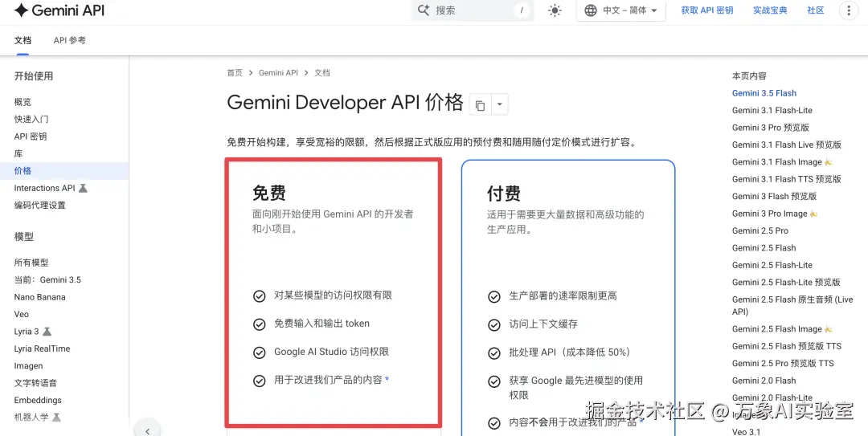Image resolution: width=868 pixels, height=436 pixels.
Task: Toggle the light/dark theme sun icon
Action: tap(555, 10)
